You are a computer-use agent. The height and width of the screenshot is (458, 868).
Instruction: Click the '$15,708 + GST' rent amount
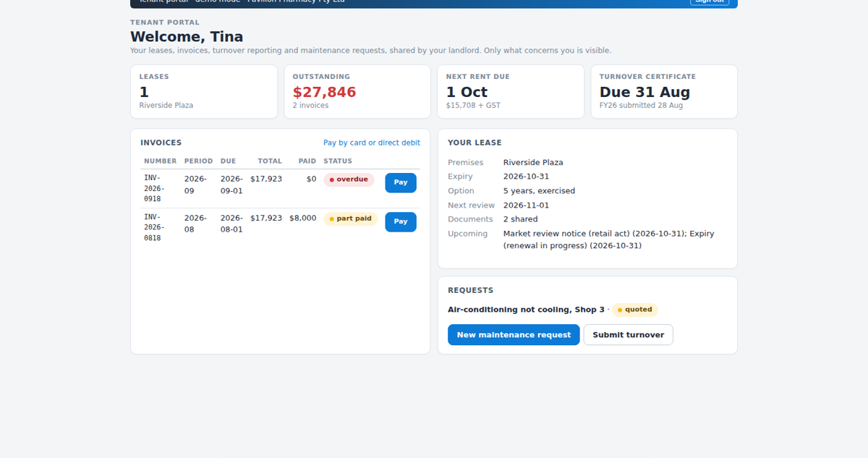tap(473, 106)
